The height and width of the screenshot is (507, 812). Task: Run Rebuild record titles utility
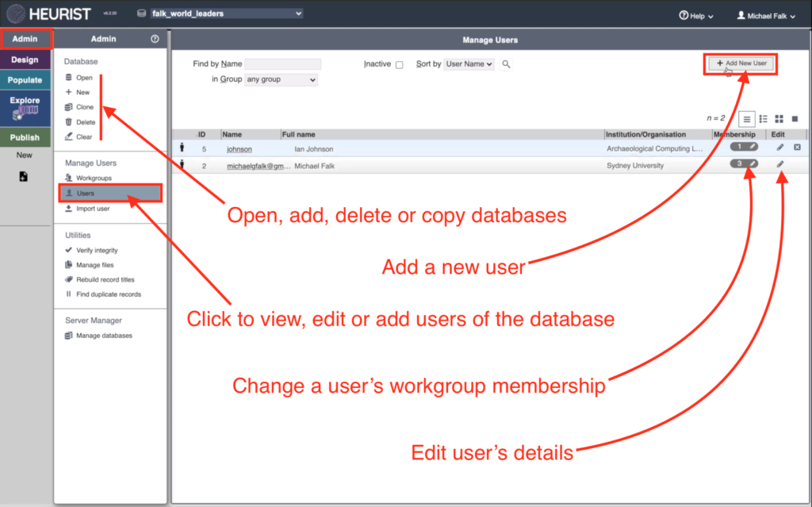click(100, 279)
